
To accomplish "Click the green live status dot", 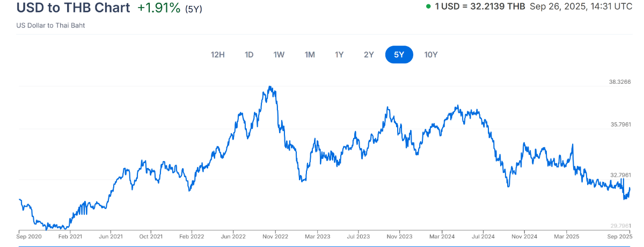I will tap(428, 7).
